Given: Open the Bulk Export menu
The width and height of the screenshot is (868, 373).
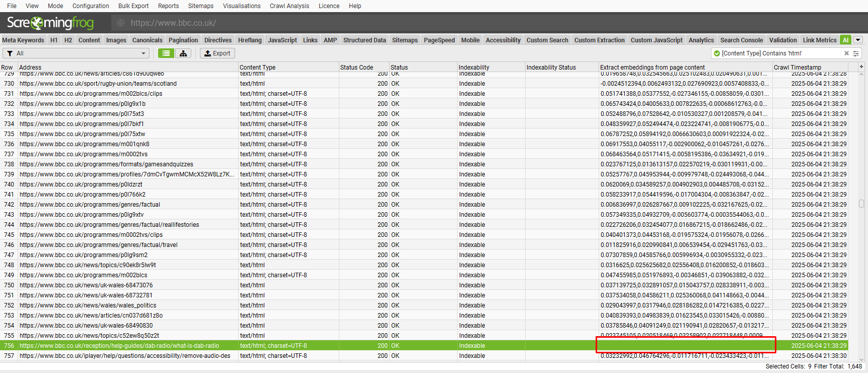Looking at the screenshot, I should pos(133,6).
